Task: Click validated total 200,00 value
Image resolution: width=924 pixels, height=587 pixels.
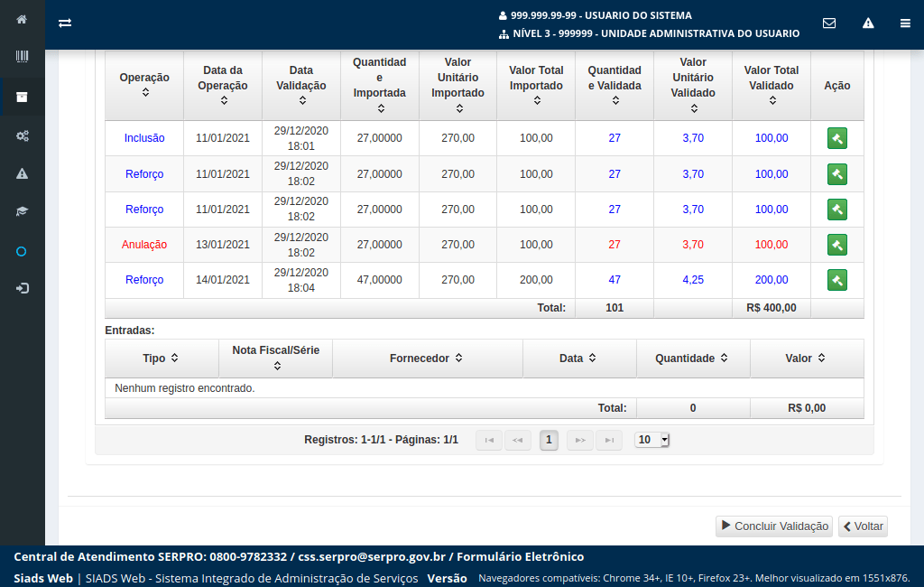Action: 772,280
